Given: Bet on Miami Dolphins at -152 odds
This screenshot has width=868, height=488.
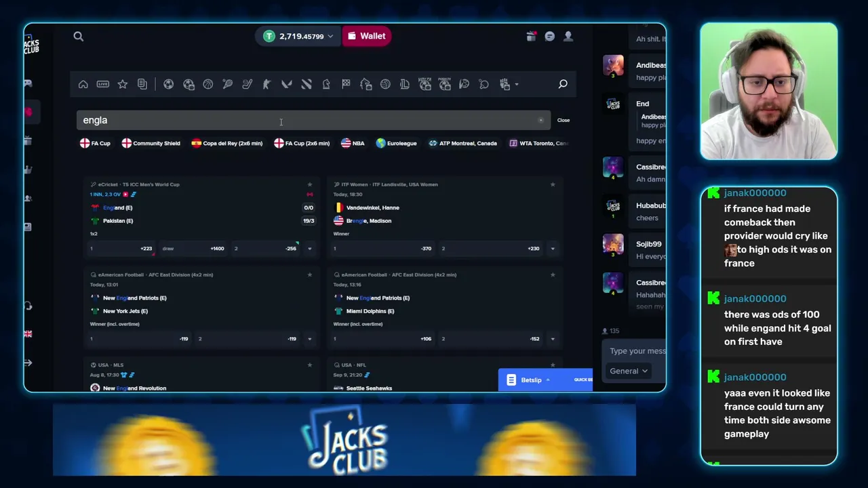Looking at the screenshot, I should coord(491,339).
